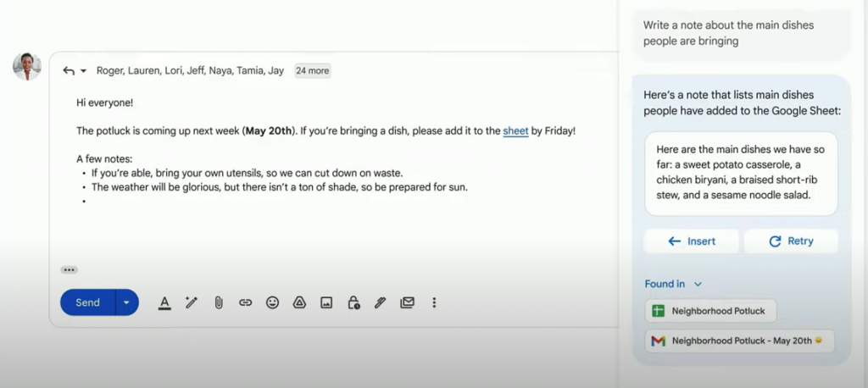Viewport: 868px width, 388px height.
Task: Insert a photo into the email
Action: (326, 302)
